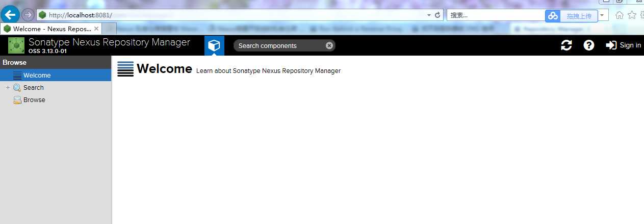Click the browser favorites star icon
The height and width of the screenshot is (224, 644).
point(632,15)
